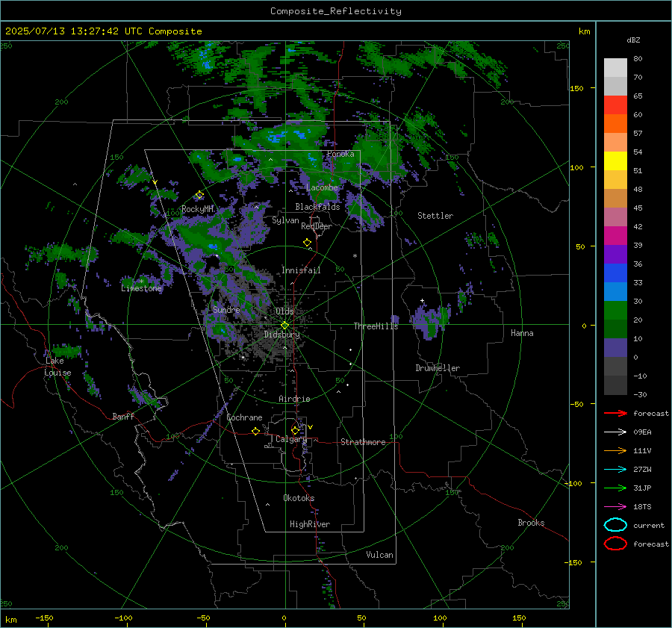Click the magenta 18TS arrow legend icon
Viewport: 672px width, 628px height.
pyautogui.click(x=615, y=507)
